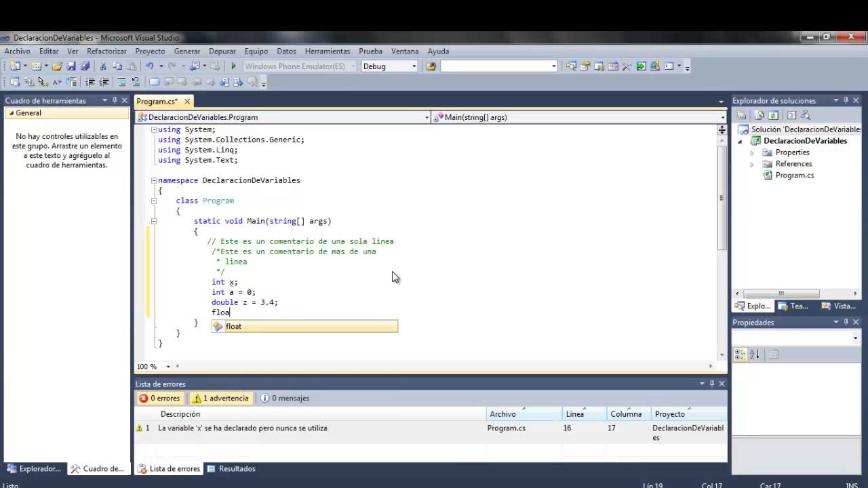Screen dimensions: 868x488
Task: Click the Open File folder icon
Action: 57,66
